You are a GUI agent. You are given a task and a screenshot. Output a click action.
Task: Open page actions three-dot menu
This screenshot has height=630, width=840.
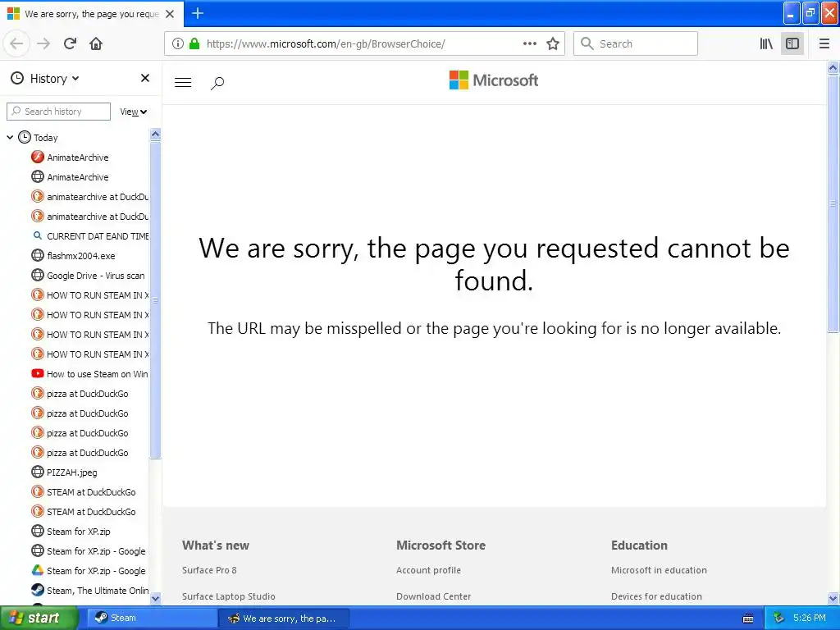click(530, 44)
